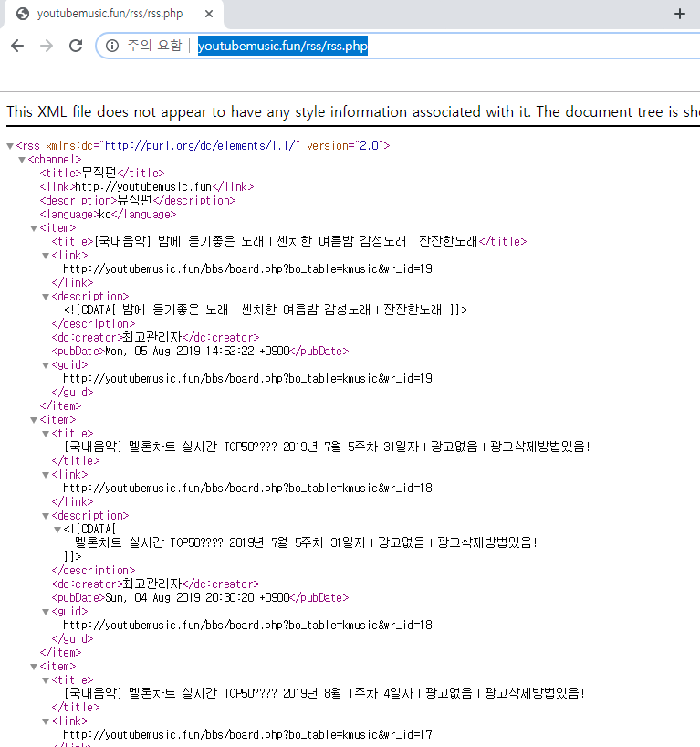The height and width of the screenshot is (747, 700).
Task: Click the first item title 밤에 듣기좋은 노래
Action: [287, 241]
